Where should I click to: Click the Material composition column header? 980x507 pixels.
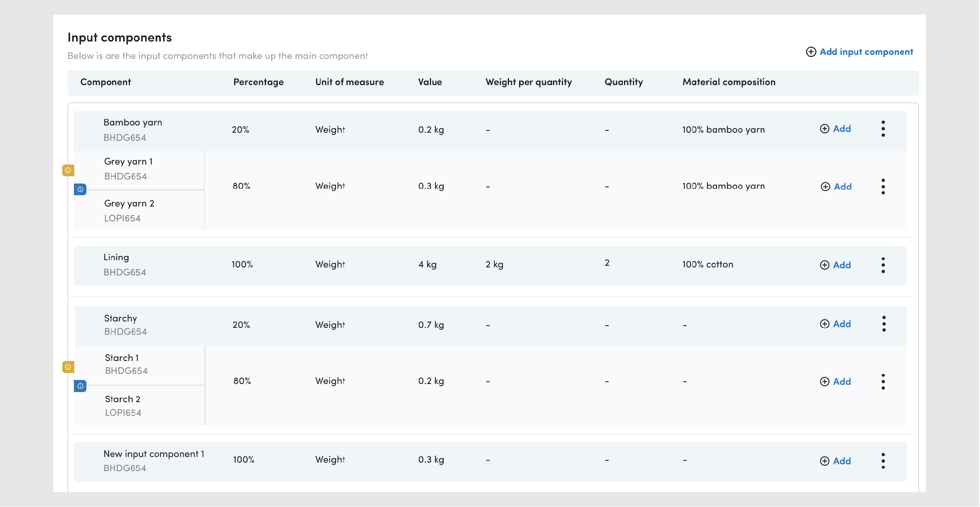729,82
